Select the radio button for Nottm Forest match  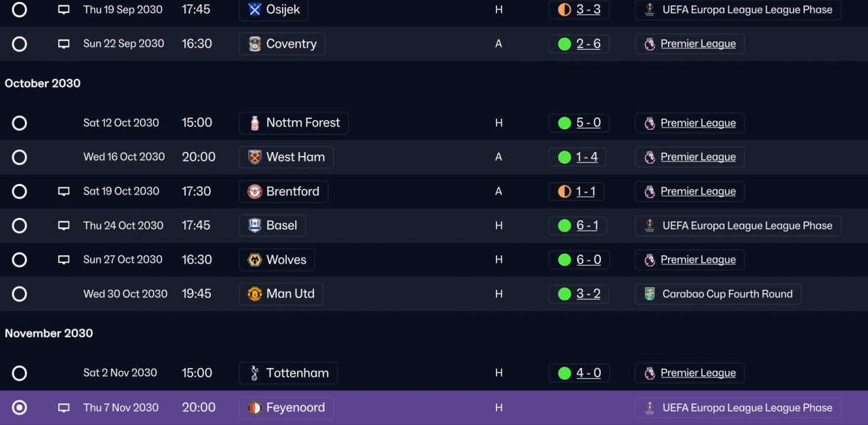pos(20,123)
